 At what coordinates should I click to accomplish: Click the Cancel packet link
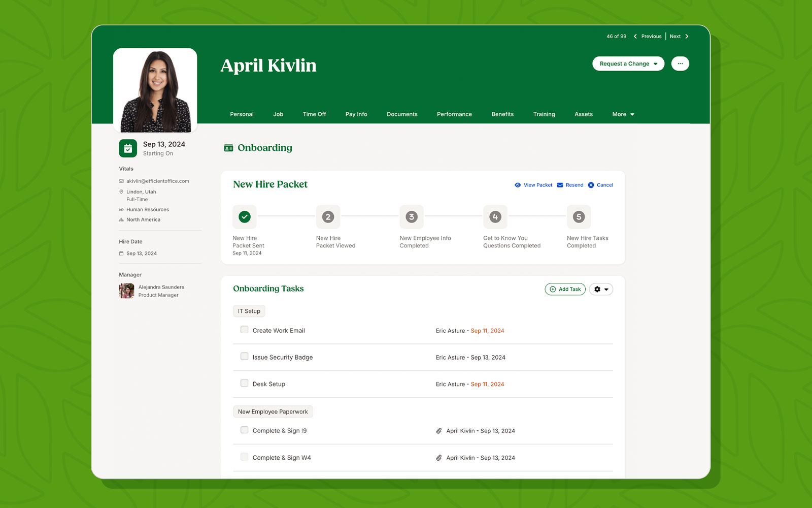(x=605, y=185)
